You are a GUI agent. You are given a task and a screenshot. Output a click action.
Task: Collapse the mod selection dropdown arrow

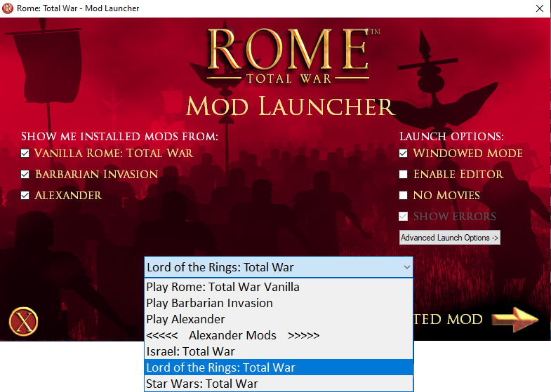406,267
